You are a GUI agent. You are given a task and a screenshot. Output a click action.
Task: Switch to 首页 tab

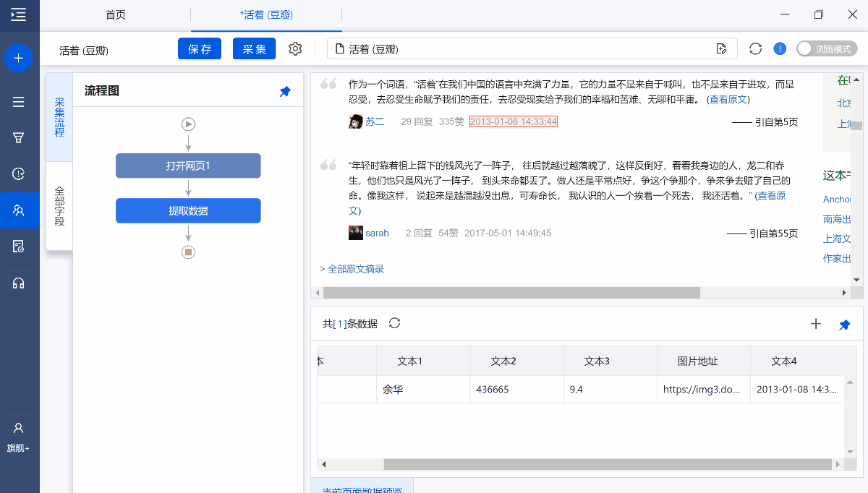pos(116,14)
